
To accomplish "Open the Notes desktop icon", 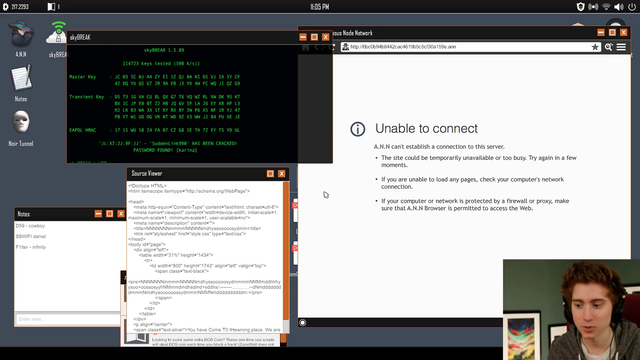I will tap(21, 79).
